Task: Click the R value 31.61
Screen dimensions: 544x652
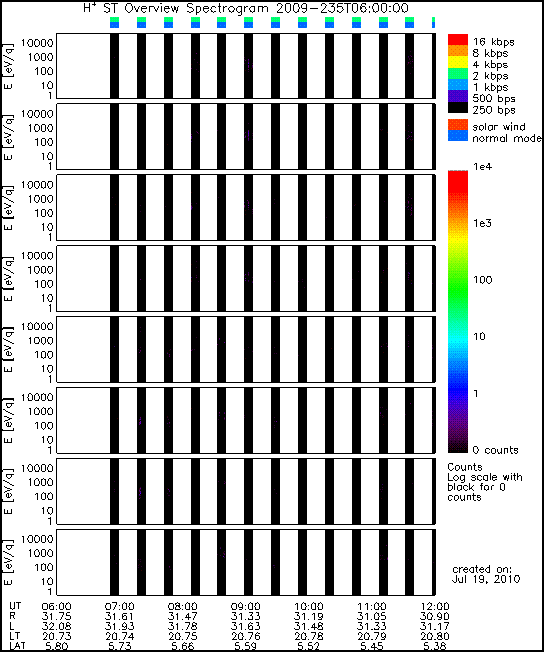Action: [120, 617]
